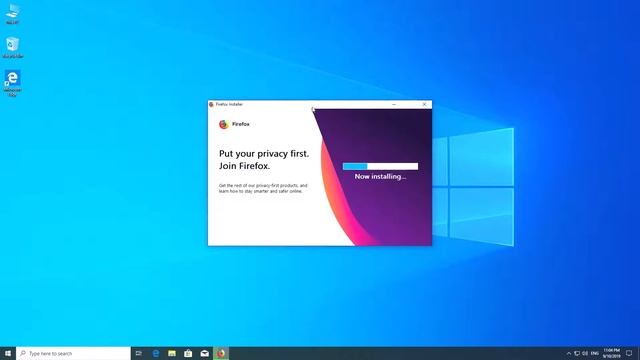The image size is (640, 360).
Task: Click the network status tray icon
Action: (x=577, y=353)
